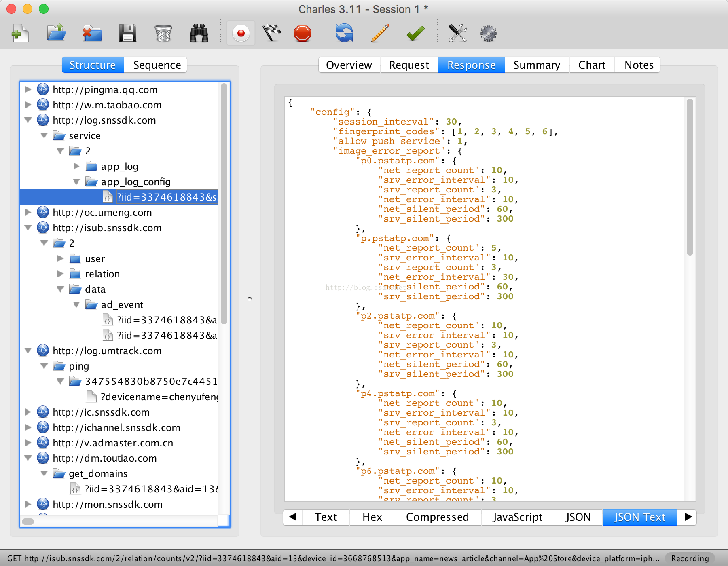The width and height of the screenshot is (728, 566).
Task: Open a saved session file
Action: 56,33
